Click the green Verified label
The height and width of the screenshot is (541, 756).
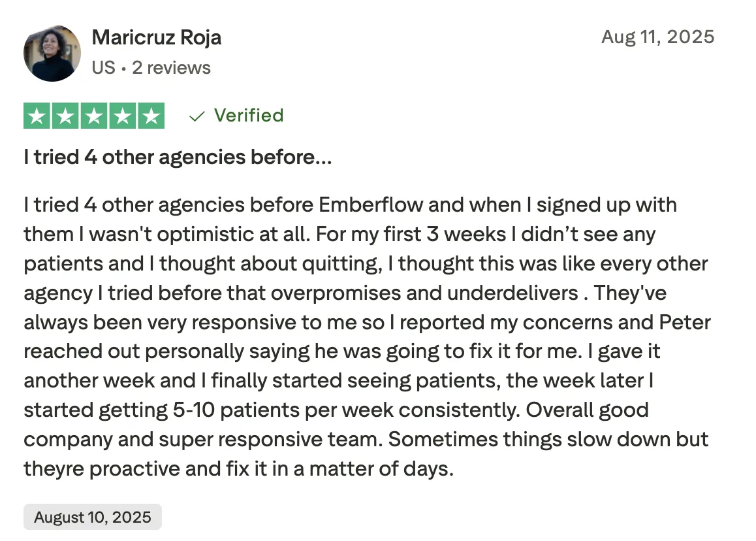[x=249, y=116]
